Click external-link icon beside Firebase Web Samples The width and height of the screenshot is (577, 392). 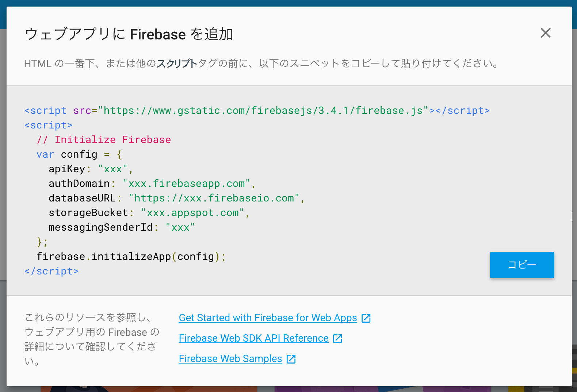click(x=291, y=359)
